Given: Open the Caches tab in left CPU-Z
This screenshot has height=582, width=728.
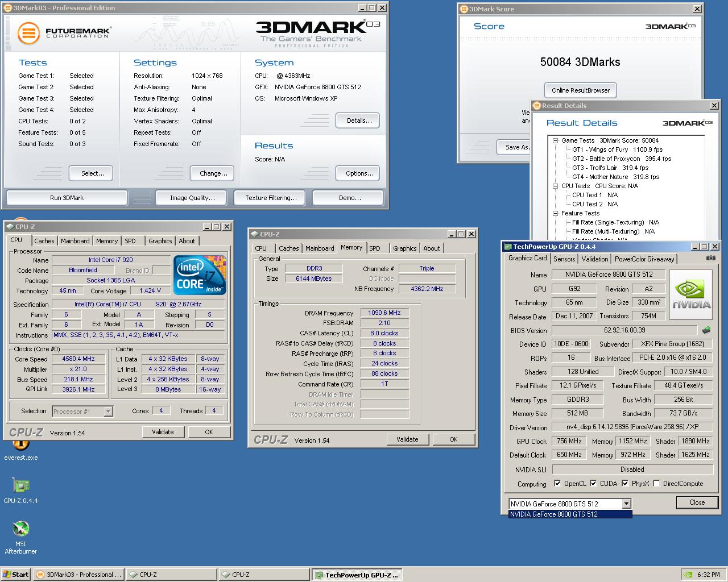Looking at the screenshot, I should [44, 241].
